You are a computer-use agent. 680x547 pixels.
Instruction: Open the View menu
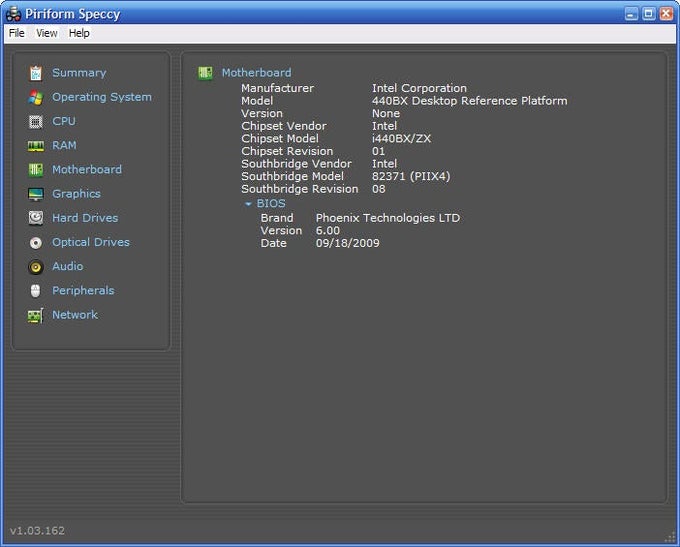[47, 33]
